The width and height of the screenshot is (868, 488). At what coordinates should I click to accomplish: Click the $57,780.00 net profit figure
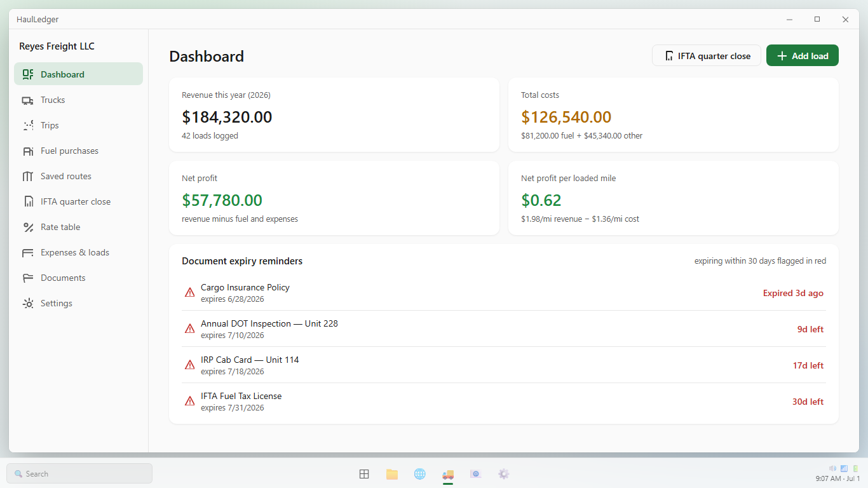pos(222,200)
